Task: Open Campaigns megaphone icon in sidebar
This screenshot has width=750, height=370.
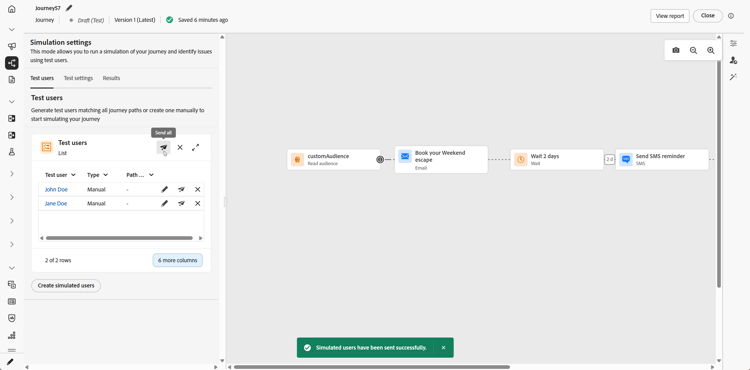Action: [11, 46]
